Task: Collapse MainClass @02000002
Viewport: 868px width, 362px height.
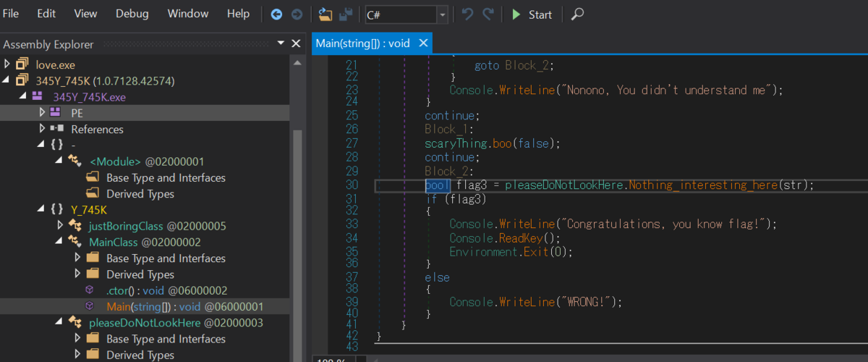Action: [59, 242]
